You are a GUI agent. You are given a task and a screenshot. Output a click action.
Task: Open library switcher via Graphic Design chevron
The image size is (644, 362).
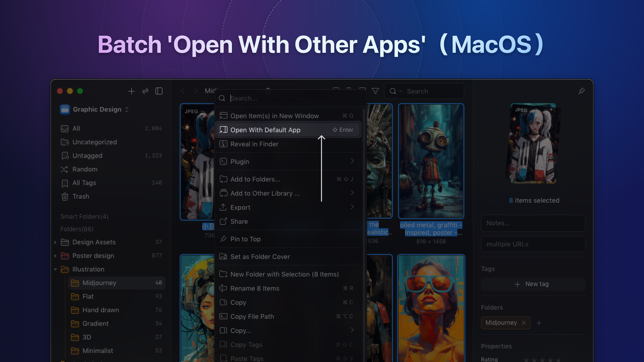[127, 109]
